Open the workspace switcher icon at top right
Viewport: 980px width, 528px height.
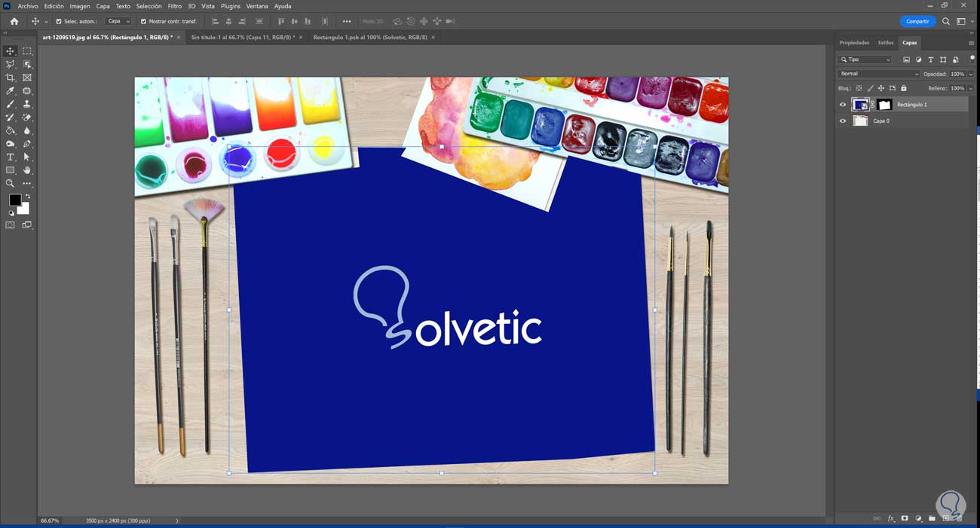pyautogui.click(x=961, y=21)
